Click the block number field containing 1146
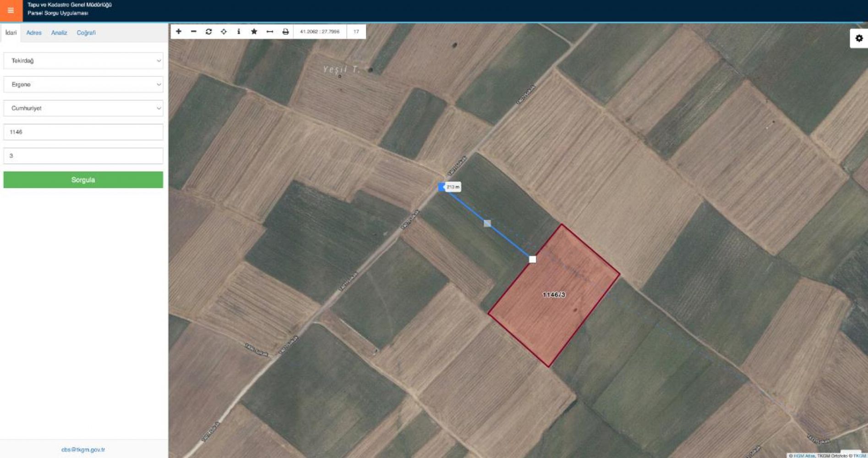The image size is (868, 458). coord(83,132)
